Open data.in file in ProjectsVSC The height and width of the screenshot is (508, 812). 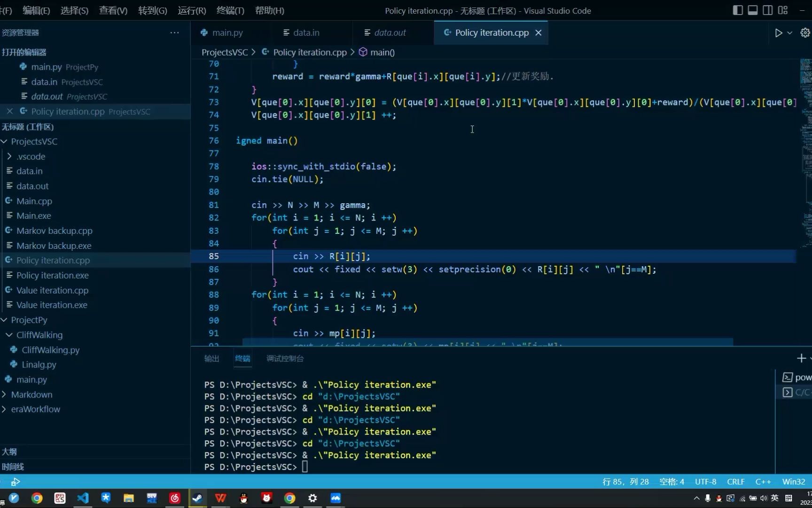coord(29,171)
